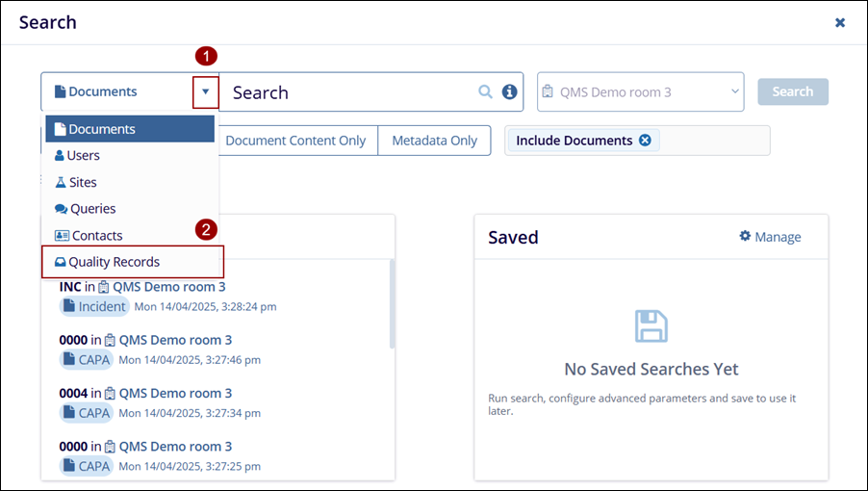The width and height of the screenshot is (868, 491).
Task: Click the magnifier icon in search field
Action: tap(486, 92)
